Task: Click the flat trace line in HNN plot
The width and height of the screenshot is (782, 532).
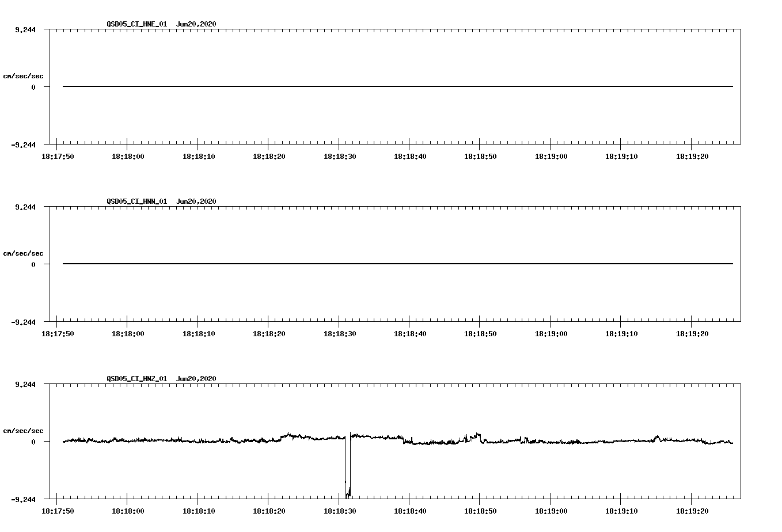Action: point(398,264)
